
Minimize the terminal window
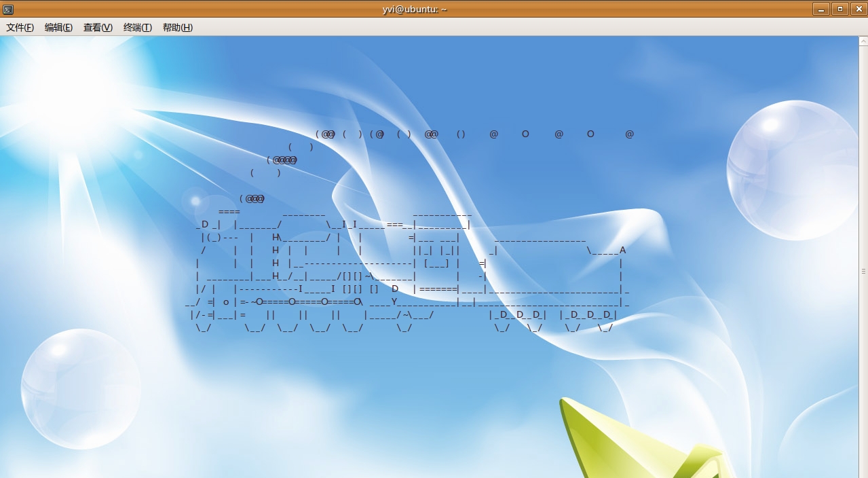[x=822, y=9]
